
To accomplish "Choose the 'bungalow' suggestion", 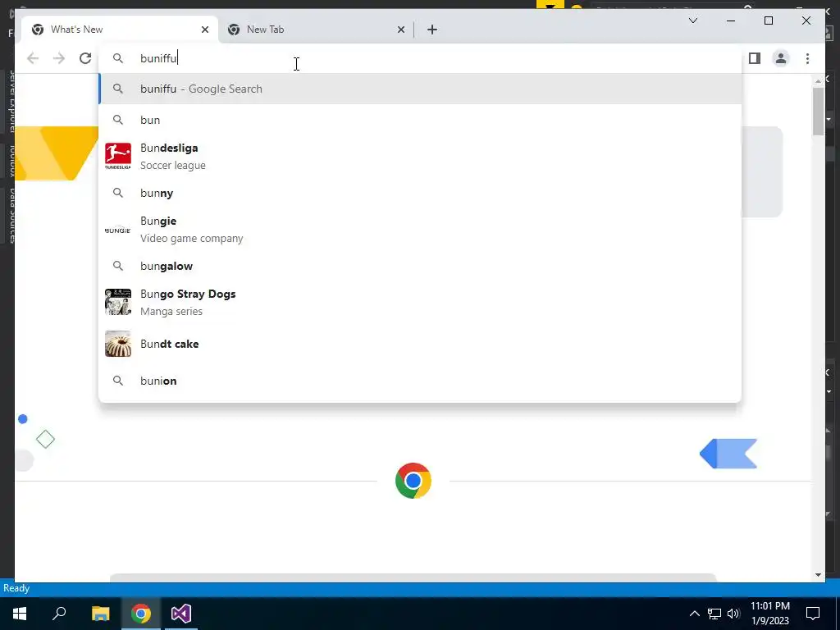I will pos(420,266).
